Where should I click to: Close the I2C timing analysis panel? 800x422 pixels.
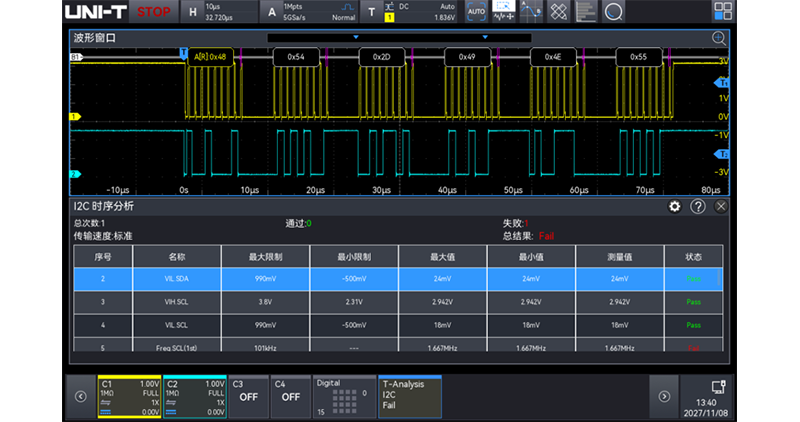(x=720, y=207)
